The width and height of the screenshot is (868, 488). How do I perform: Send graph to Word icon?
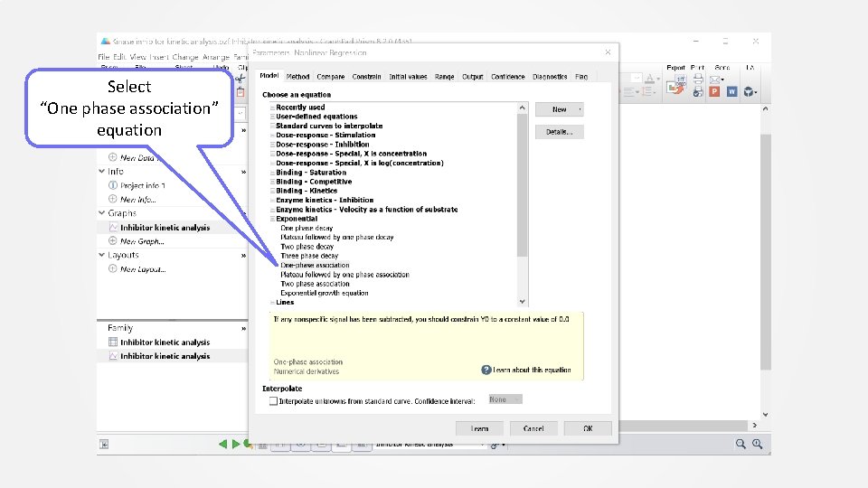(x=731, y=92)
